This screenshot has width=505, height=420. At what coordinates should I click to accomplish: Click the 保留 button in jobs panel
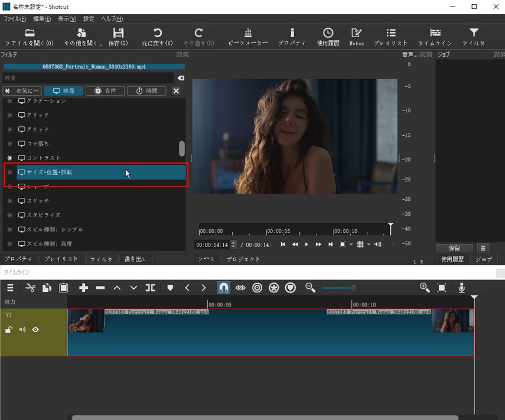click(454, 248)
